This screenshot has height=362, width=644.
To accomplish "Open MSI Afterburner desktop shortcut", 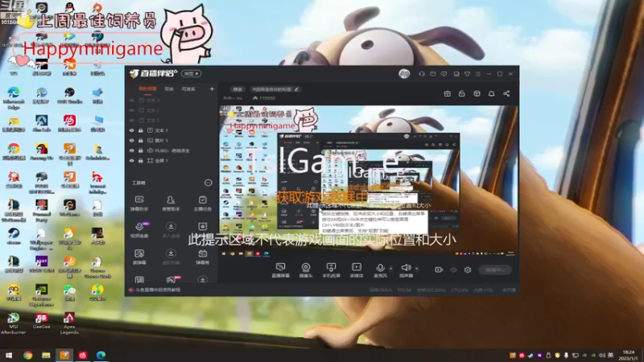I will (x=13, y=323).
